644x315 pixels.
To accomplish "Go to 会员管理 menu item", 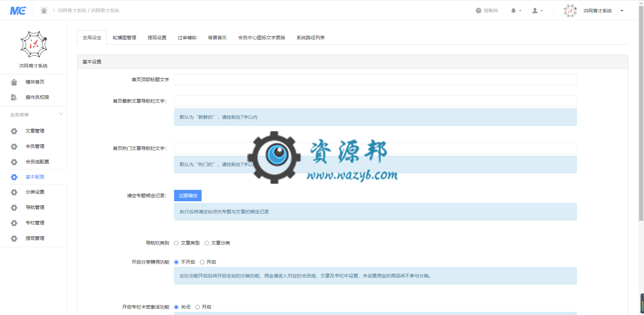I will pos(35,146).
